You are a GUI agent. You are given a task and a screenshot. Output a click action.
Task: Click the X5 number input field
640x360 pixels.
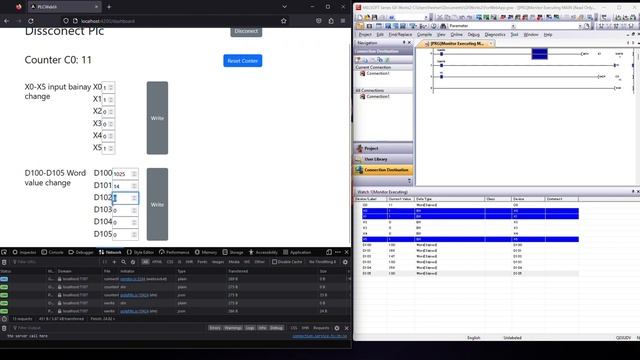(108, 148)
